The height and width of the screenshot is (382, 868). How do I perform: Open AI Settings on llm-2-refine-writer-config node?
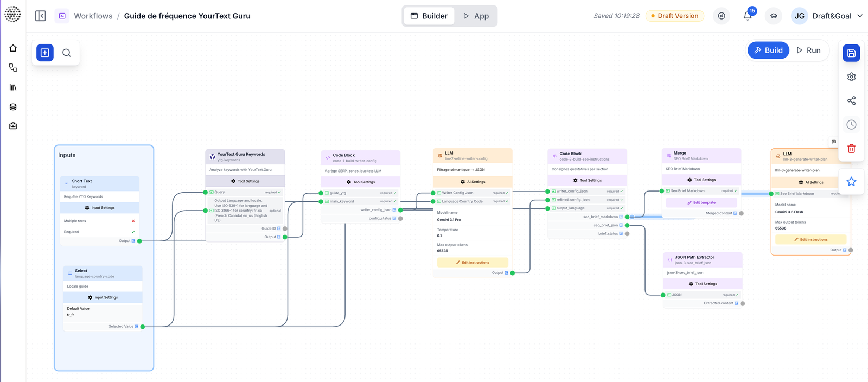(x=473, y=182)
